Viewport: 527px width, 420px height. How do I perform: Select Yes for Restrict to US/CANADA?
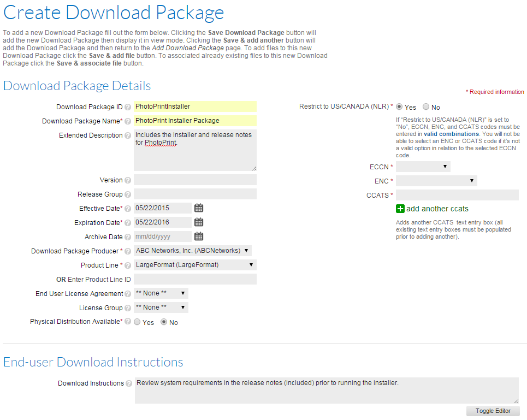399,107
